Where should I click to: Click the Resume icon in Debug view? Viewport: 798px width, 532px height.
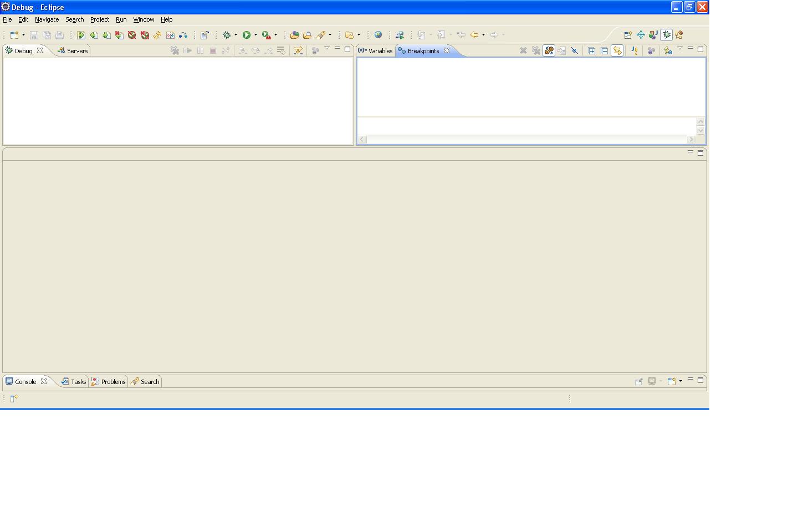tap(187, 51)
